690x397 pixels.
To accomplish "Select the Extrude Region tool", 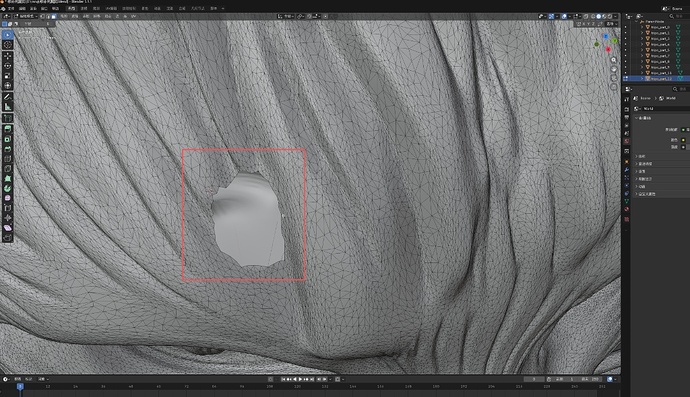I will point(7,129).
